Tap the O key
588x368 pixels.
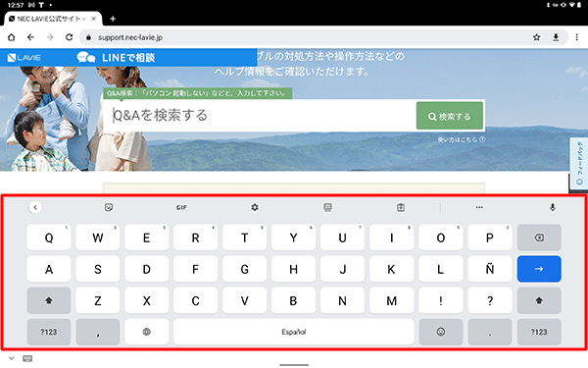(x=441, y=237)
